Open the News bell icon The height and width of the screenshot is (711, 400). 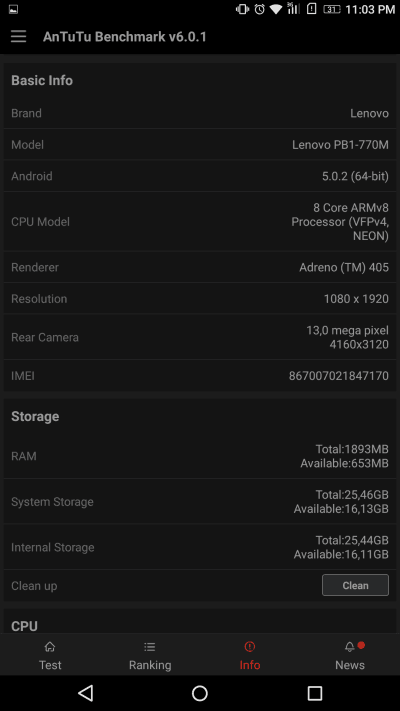(x=350, y=647)
